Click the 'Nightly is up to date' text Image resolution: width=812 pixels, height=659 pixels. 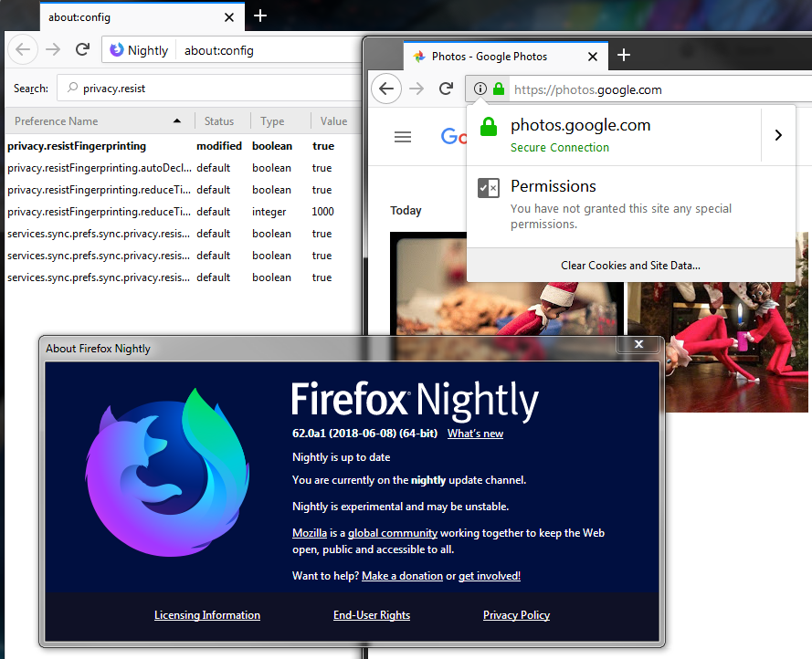pos(342,457)
